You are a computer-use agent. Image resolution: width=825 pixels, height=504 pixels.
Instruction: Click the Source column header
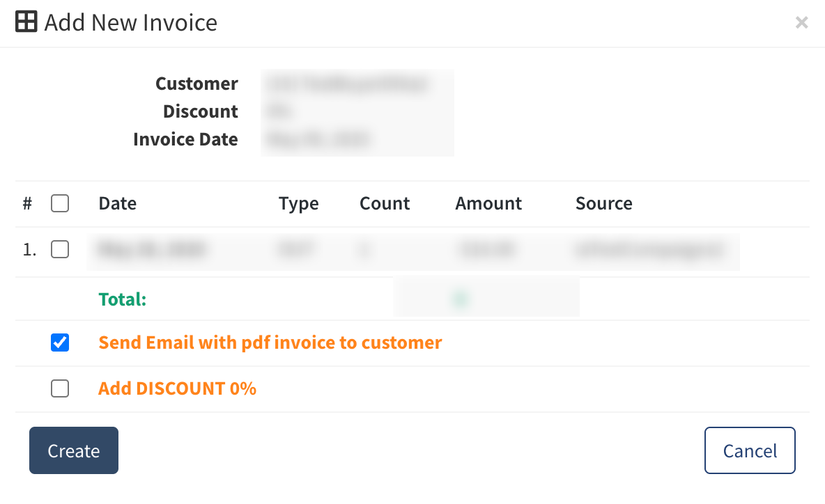604,203
